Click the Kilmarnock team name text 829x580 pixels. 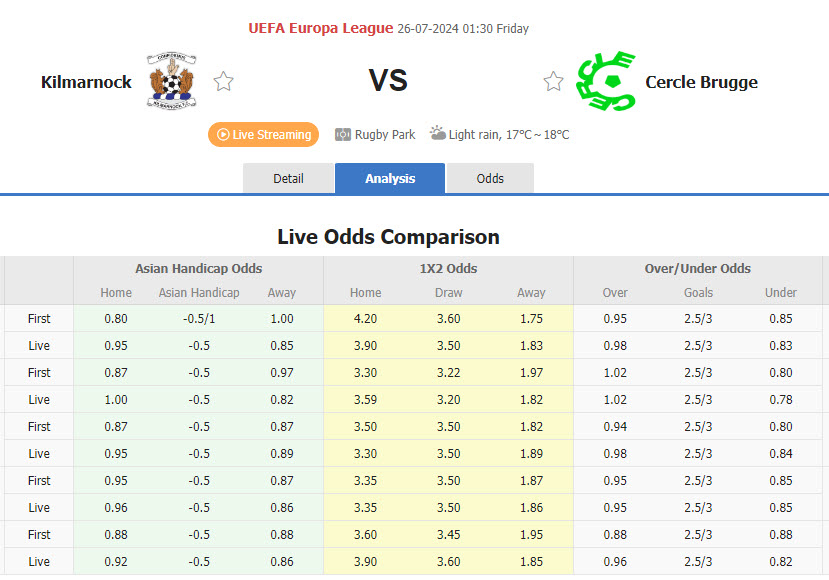click(x=85, y=82)
